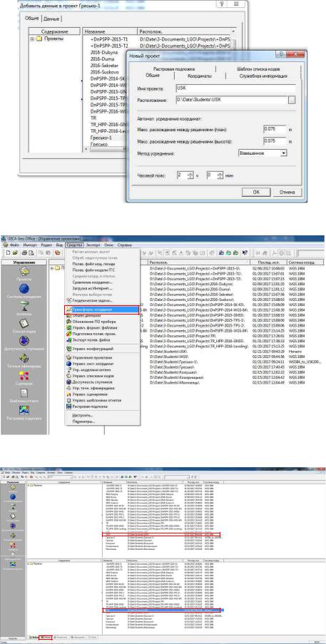Choose Управл. сценариями in the Средства menu

103,394
